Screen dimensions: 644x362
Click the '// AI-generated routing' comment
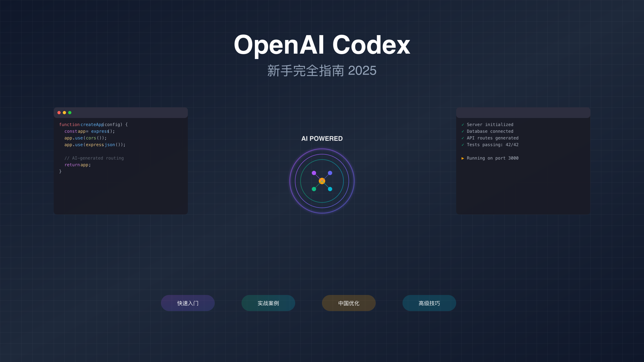[94, 158]
